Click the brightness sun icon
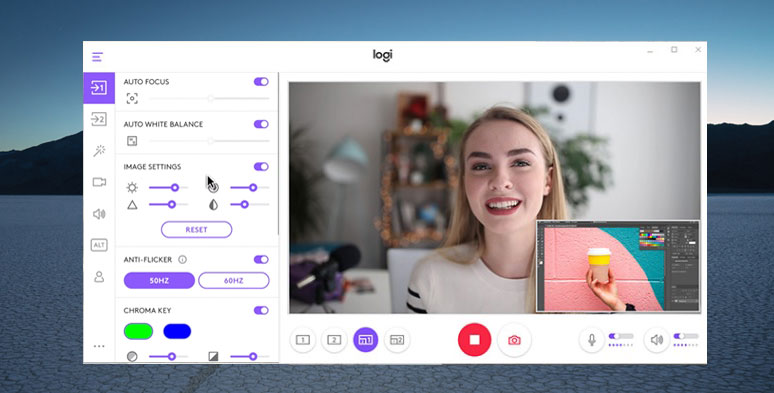Image resolution: width=774 pixels, height=393 pixels. tap(132, 188)
